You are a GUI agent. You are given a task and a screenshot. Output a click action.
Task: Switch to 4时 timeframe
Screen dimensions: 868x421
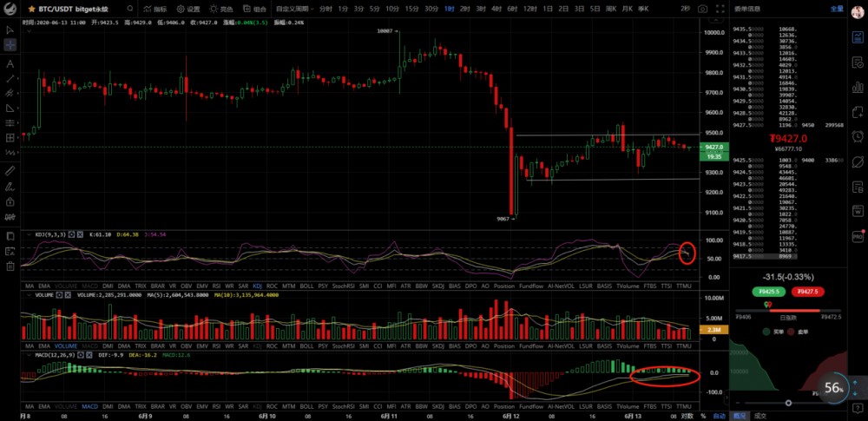496,9
